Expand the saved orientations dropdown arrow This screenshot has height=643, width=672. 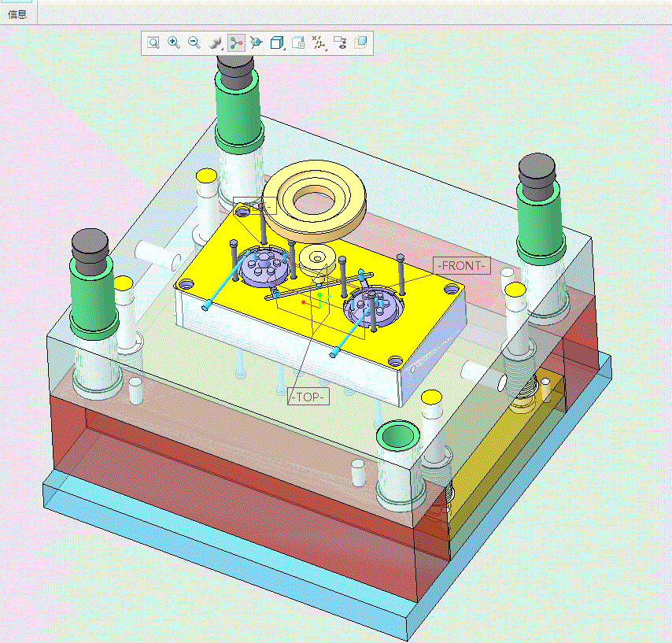tap(285, 50)
